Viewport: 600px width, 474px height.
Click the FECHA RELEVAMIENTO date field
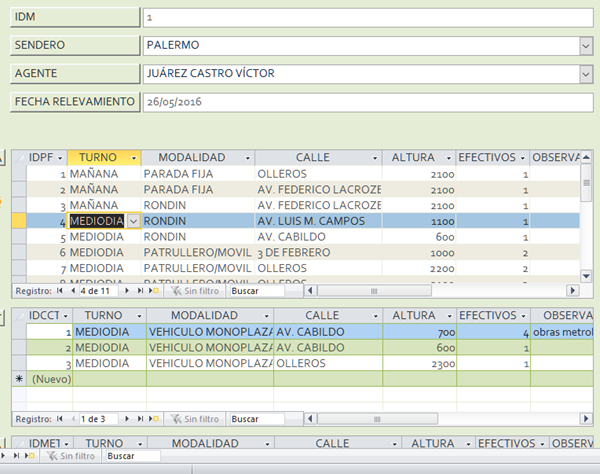tap(367, 102)
